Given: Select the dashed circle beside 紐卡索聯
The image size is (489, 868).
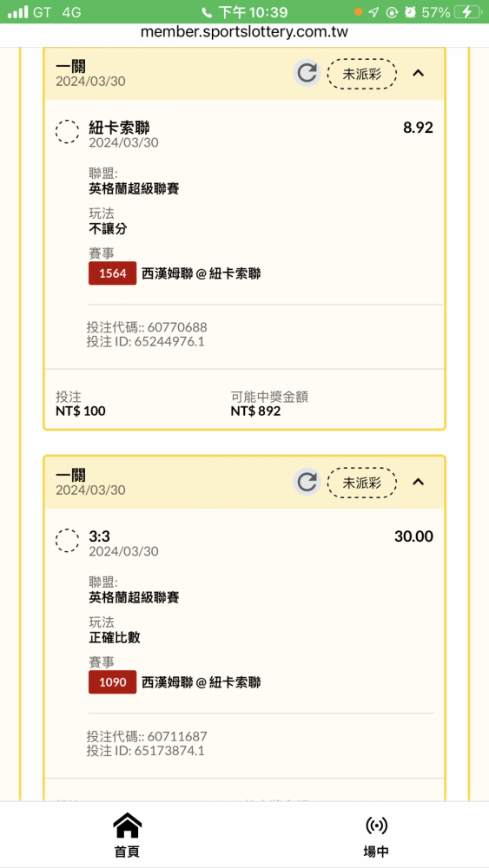Looking at the screenshot, I should point(67,132).
